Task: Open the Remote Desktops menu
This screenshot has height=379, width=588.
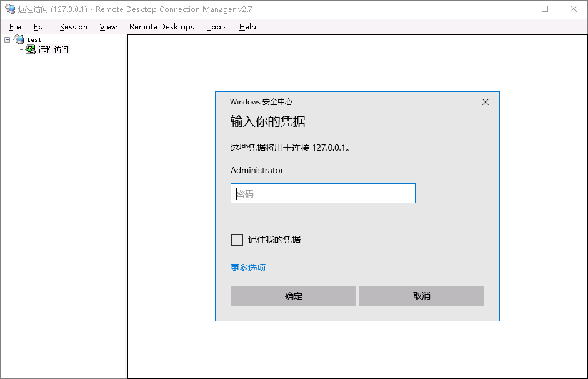Action: pyautogui.click(x=162, y=27)
